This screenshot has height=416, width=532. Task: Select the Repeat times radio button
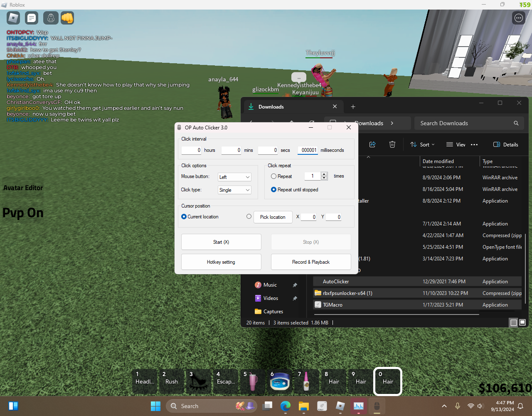point(273,176)
